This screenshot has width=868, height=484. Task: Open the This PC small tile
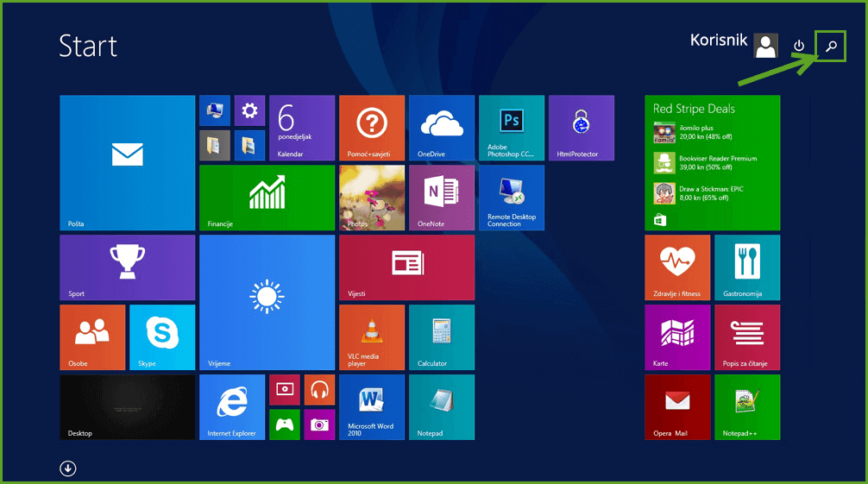pyautogui.click(x=215, y=110)
